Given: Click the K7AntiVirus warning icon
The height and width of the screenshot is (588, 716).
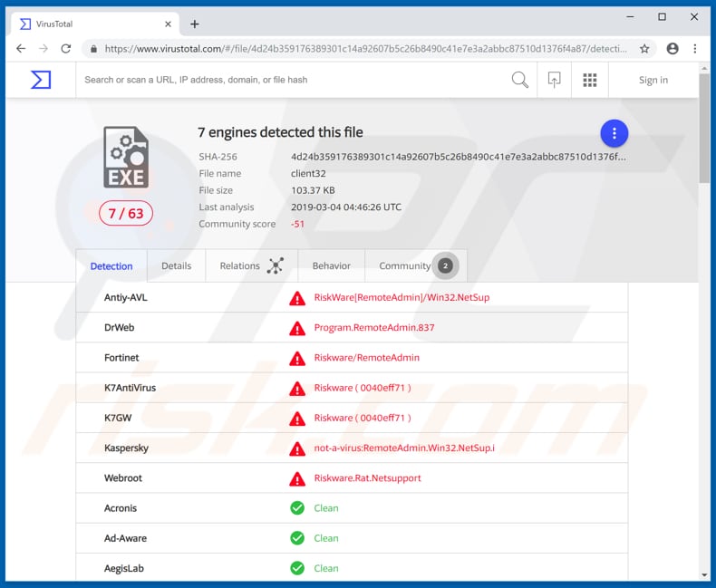Looking at the screenshot, I should click(297, 389).
